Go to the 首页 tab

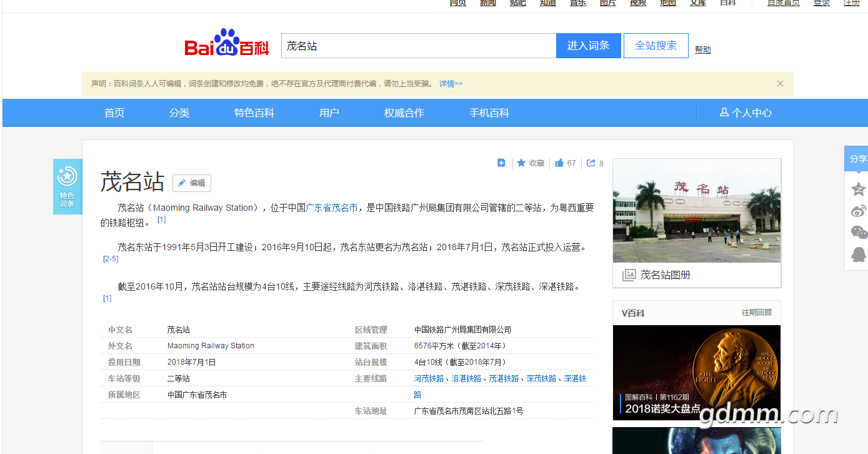[x=114, y=113]
